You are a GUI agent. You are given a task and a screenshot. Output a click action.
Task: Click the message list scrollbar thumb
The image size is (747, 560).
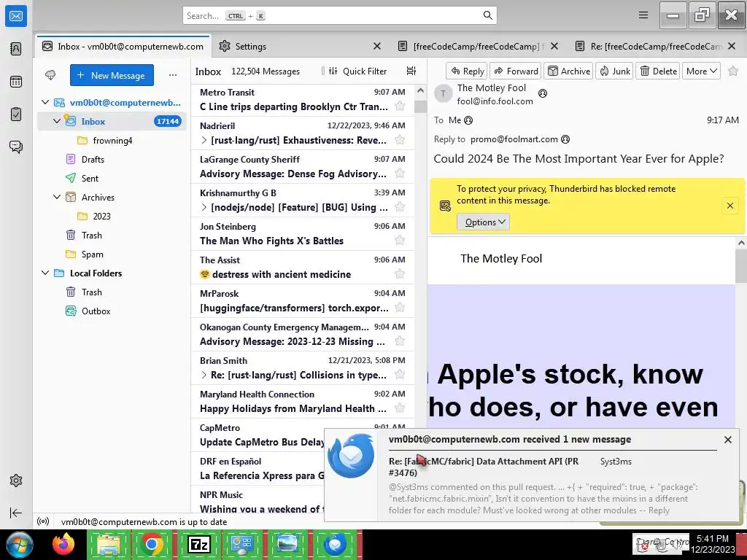tap(420, 106)
